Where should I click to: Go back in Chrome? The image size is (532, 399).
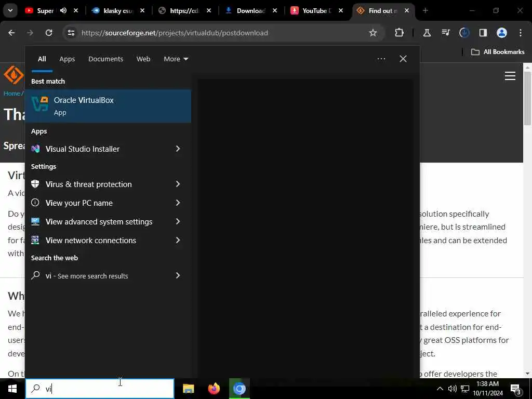click(11, 33)
